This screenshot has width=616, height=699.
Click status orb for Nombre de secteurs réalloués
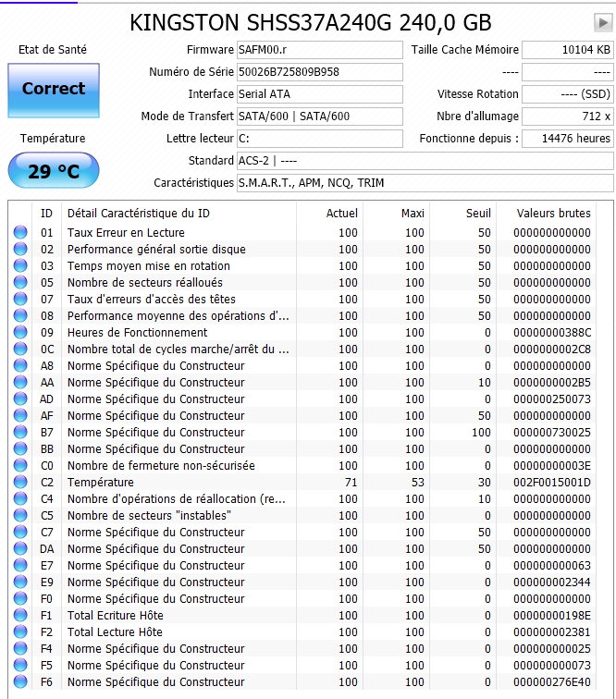point(20,283)
